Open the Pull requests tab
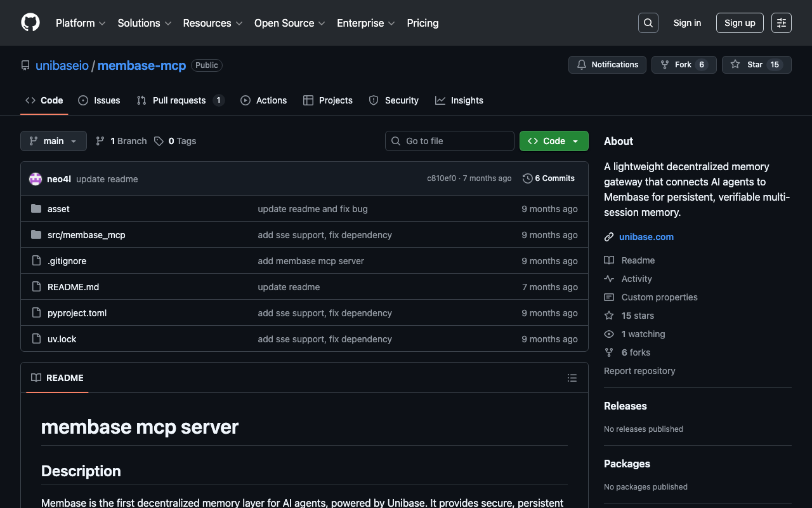 [x=180, y=100]
